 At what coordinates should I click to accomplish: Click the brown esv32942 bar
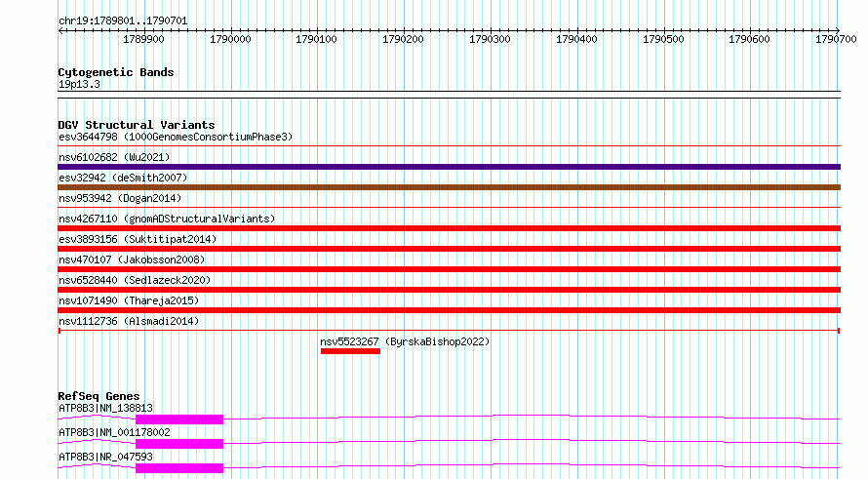[449, 187]
